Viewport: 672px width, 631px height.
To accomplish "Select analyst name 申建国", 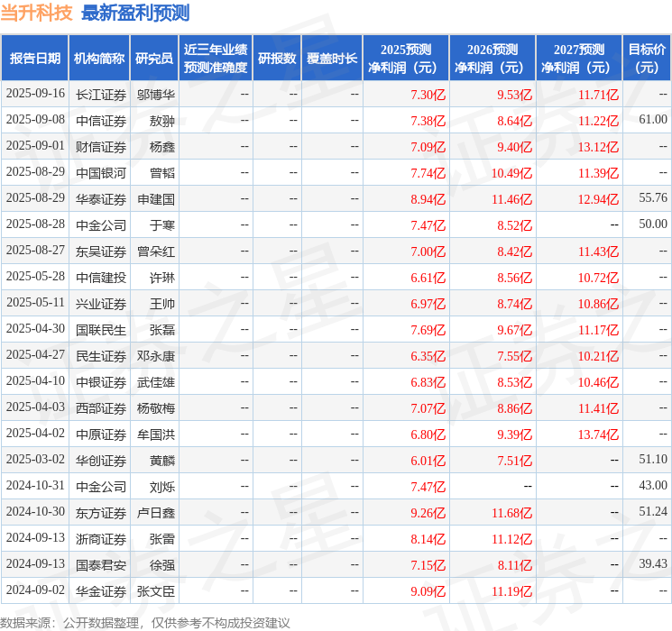I will (x=155, y=199).
